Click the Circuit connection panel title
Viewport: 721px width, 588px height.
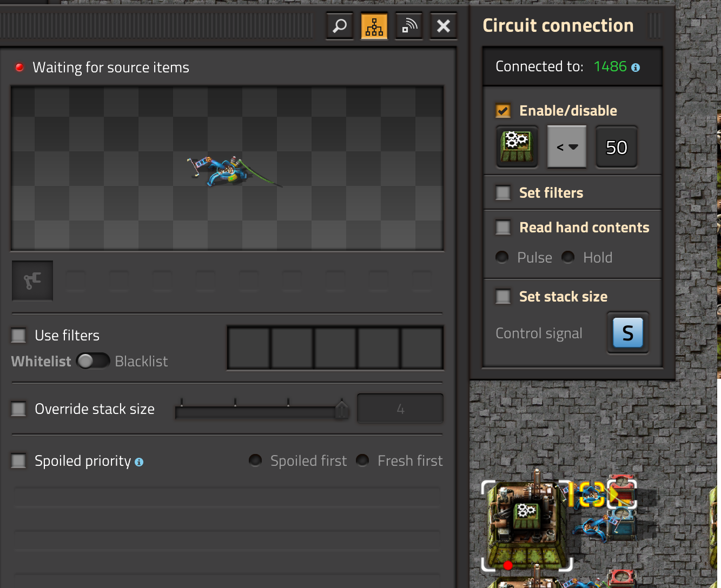(558, 25)
